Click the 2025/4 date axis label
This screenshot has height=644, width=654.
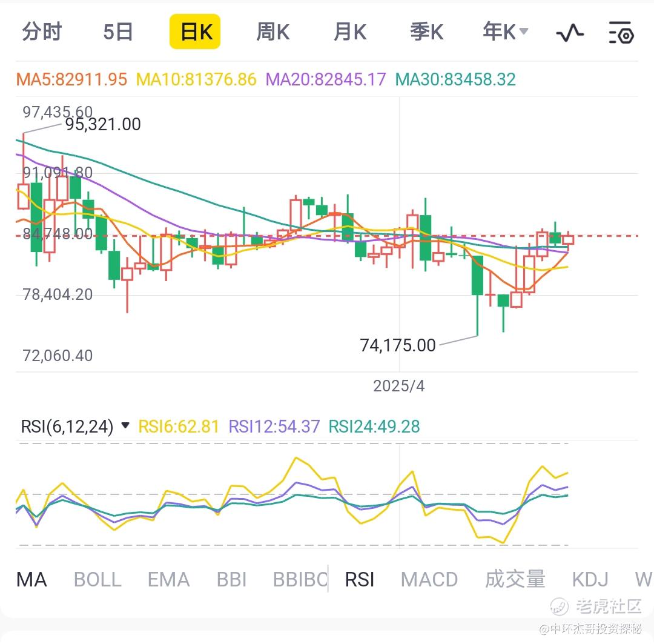[398, 386]
